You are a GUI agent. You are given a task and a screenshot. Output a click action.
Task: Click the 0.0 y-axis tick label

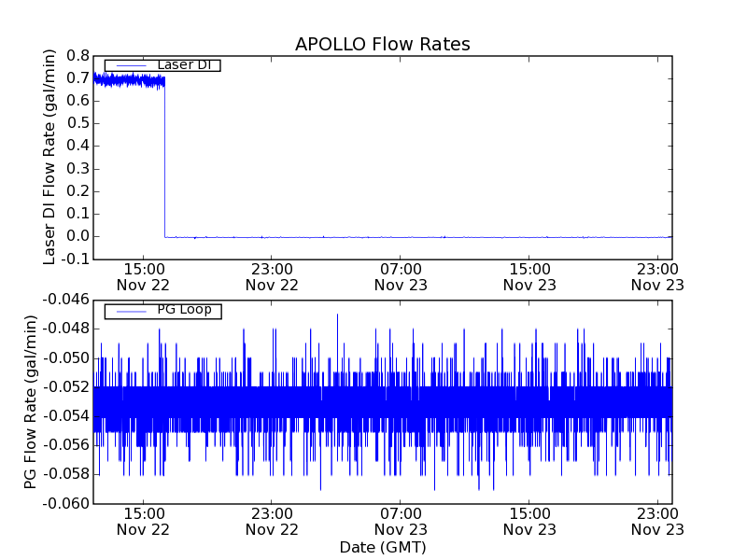[78, 236]
